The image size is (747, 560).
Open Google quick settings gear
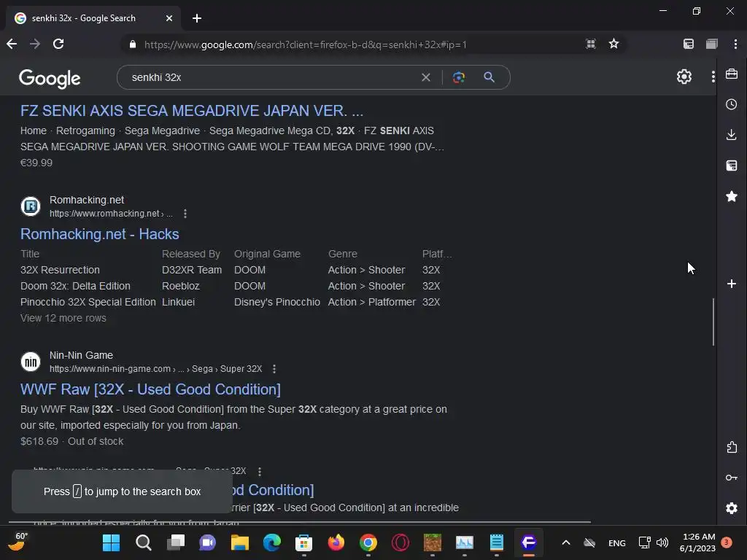(x=684, y=77)
